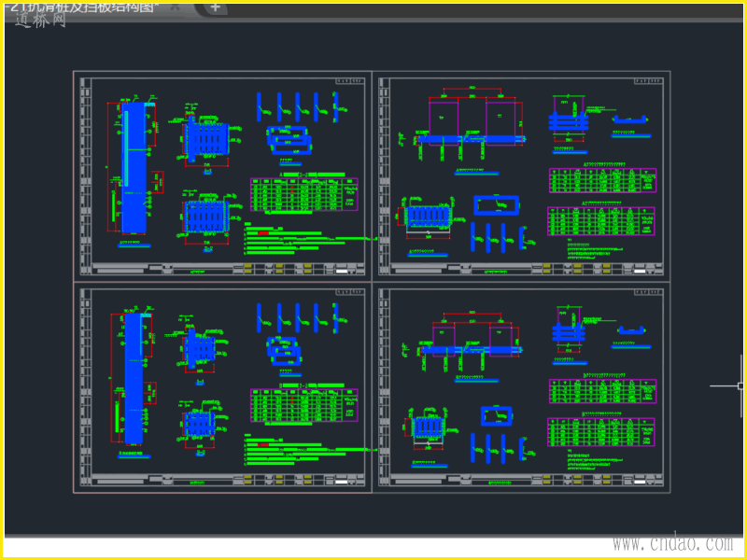The image size is (747, 560).
Task: Select the purple-bordered table in upper-left sheet
Action: (304, 194)
